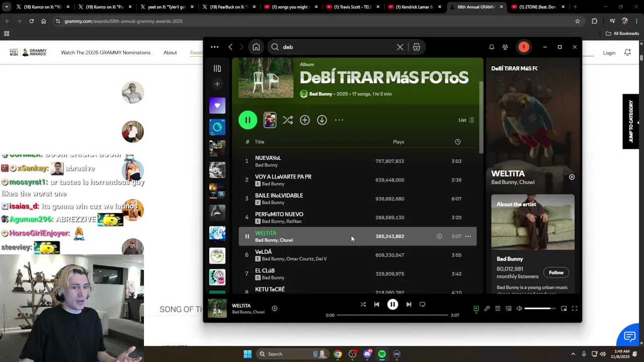
Task: Click Login on Grammy site
Action: click(609, 53)
